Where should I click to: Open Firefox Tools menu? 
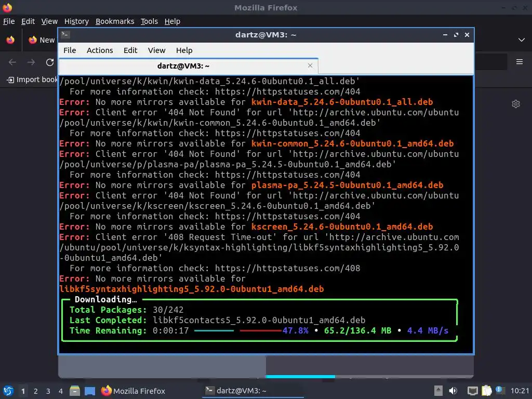click(149, 21)
